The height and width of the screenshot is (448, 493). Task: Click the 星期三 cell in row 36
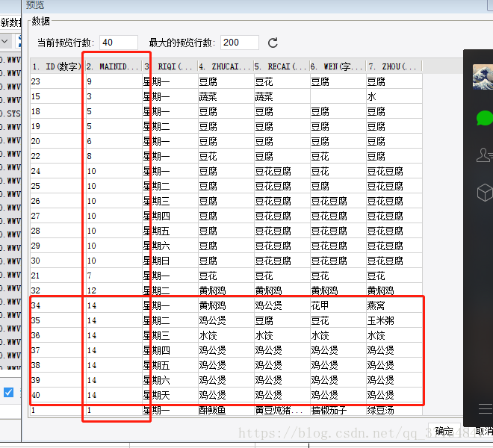pos(170,335)
